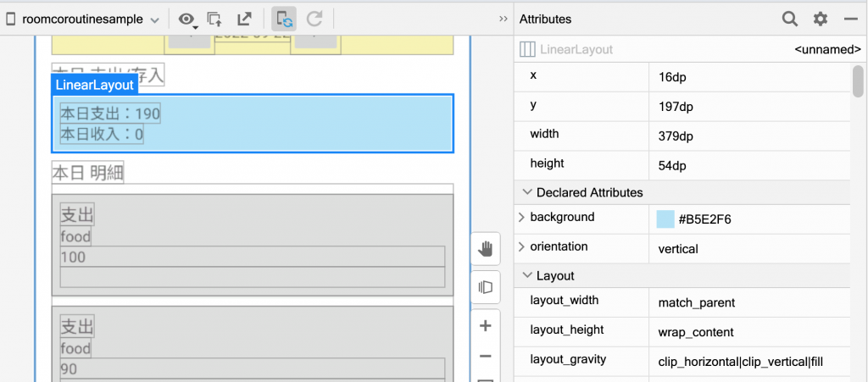Image resolution: width=868 pixels, height=382 pixels.
Task: Zoom in with the plus button
Action: click(486, 325)
